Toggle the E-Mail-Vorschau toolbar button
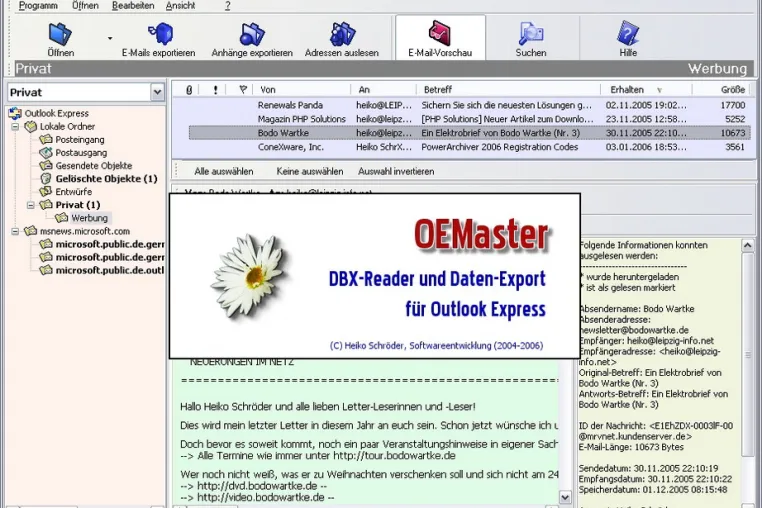This screenshot has height=508, width=762. pyautogui.click(x=440, y=37)
